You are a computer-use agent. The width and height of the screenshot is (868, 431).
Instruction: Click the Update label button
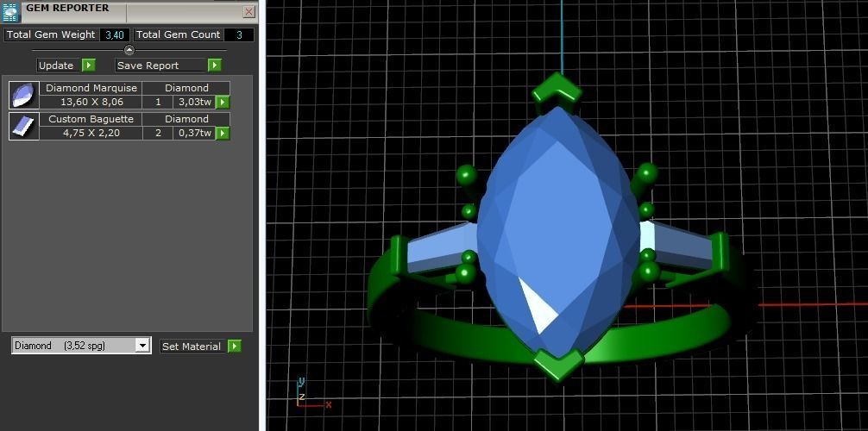(x=60, y=66)
